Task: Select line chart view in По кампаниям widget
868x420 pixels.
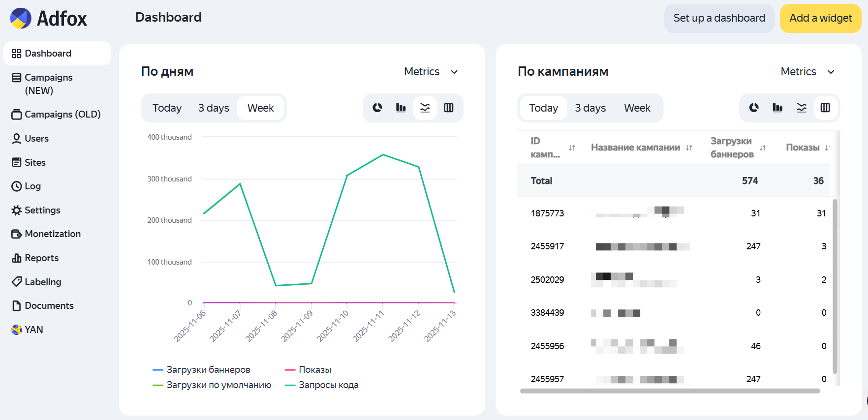Action: coord(802,108)
